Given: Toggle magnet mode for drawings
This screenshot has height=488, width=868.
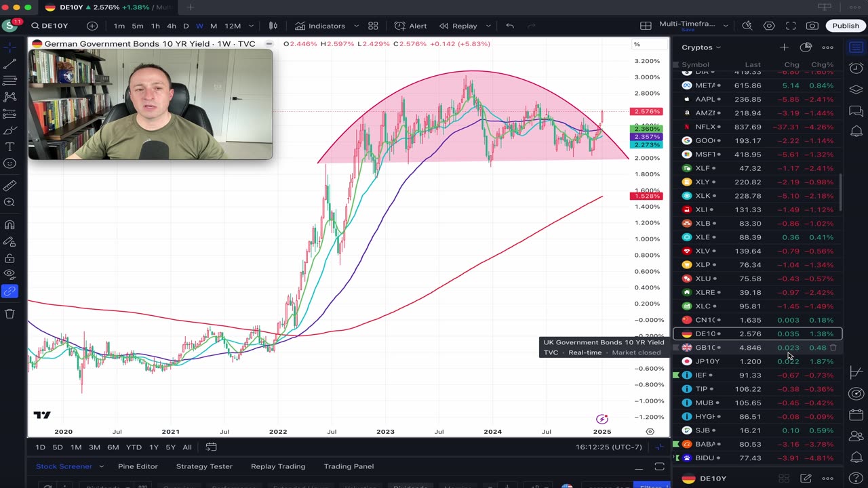Looking at the screenshot, I should pyautogui.click(x=9, y=225).
